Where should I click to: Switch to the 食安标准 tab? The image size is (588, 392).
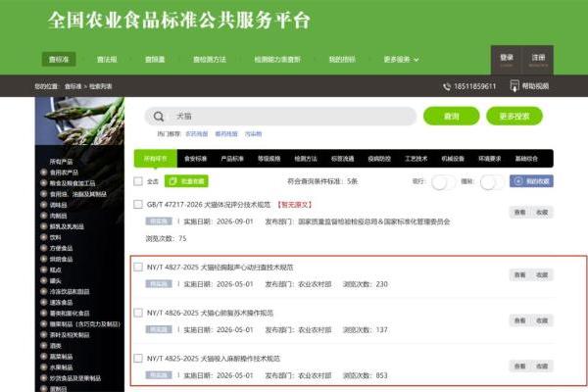pyautogui.click(x=196, y=159)
